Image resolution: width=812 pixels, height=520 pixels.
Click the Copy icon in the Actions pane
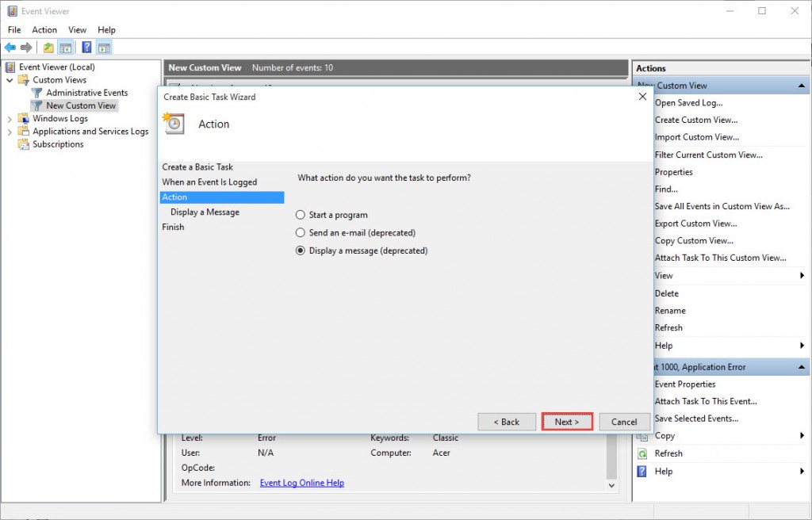pos(642,436)
